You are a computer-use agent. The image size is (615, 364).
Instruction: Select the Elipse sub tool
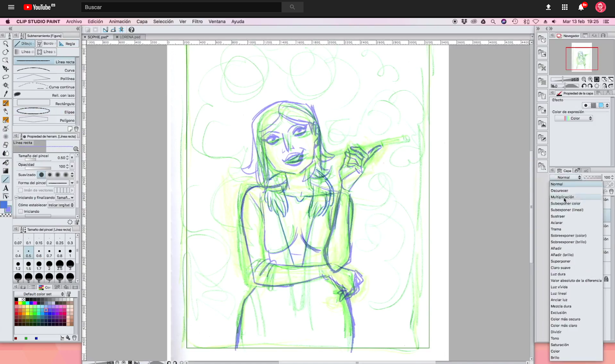pos(45,112)
